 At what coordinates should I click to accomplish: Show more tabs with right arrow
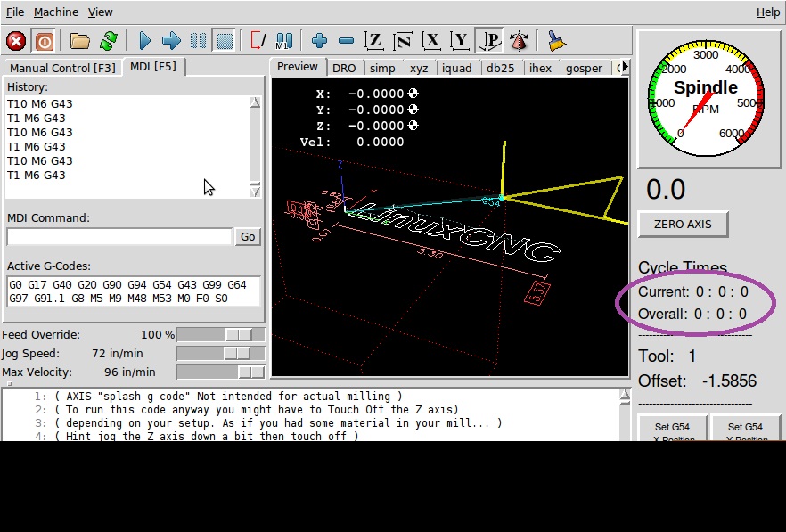624,67
